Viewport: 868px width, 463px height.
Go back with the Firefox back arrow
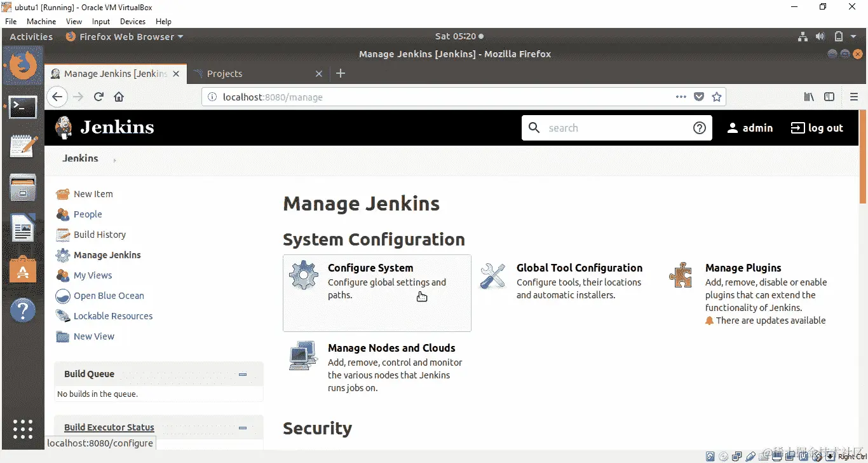57,97
